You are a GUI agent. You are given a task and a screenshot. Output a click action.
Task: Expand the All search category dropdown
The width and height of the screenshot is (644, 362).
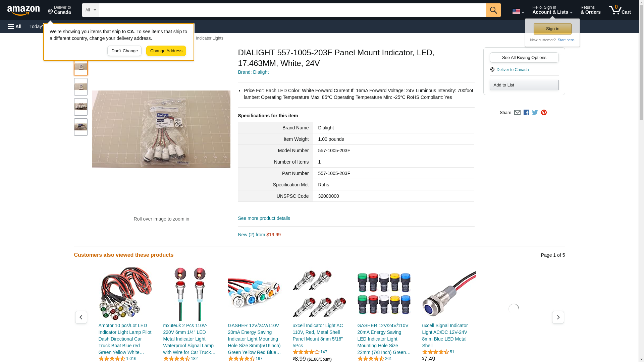pos(90,10)
